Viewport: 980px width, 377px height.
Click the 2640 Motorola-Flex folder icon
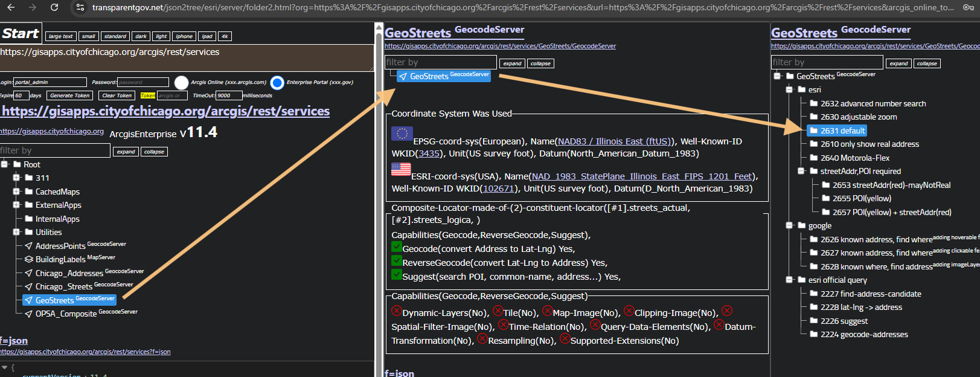click(813, 158)
